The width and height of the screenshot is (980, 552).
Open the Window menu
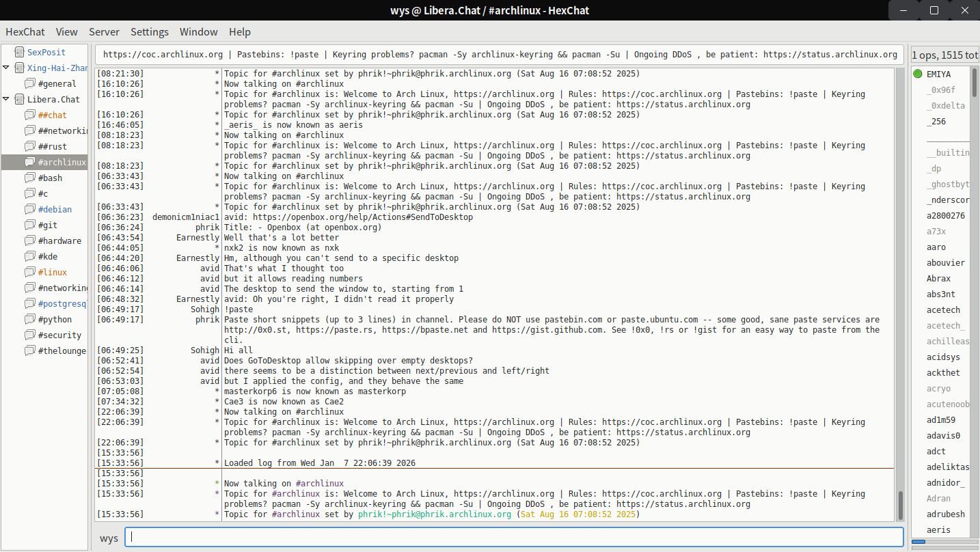click(198, 32)
